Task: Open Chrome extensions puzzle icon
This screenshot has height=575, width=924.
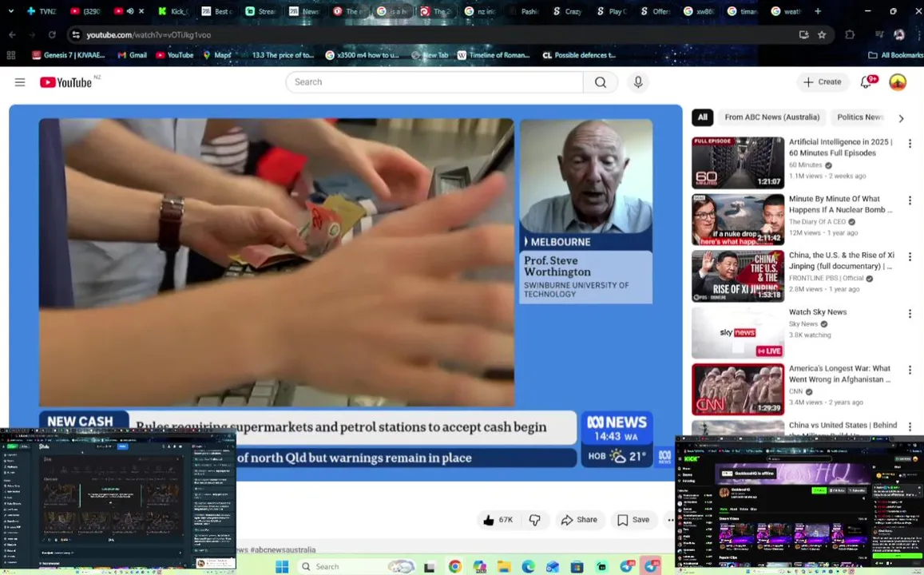Action: pos(850,35)
